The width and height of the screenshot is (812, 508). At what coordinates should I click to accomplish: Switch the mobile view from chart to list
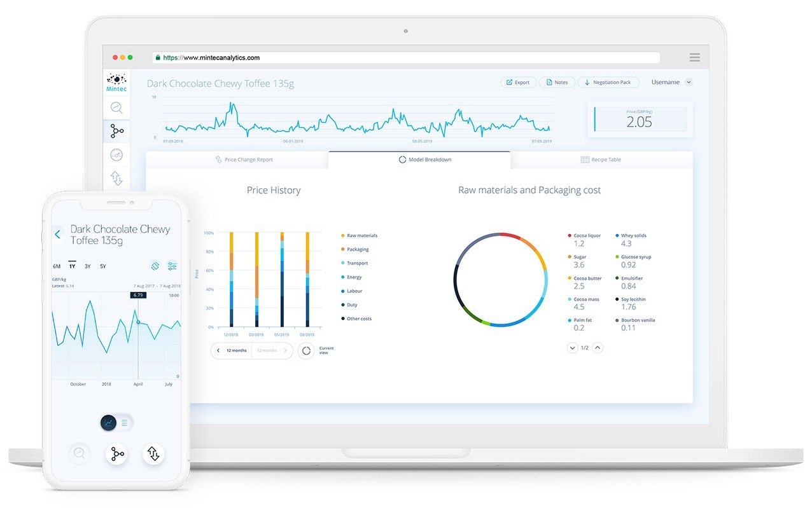125,422
